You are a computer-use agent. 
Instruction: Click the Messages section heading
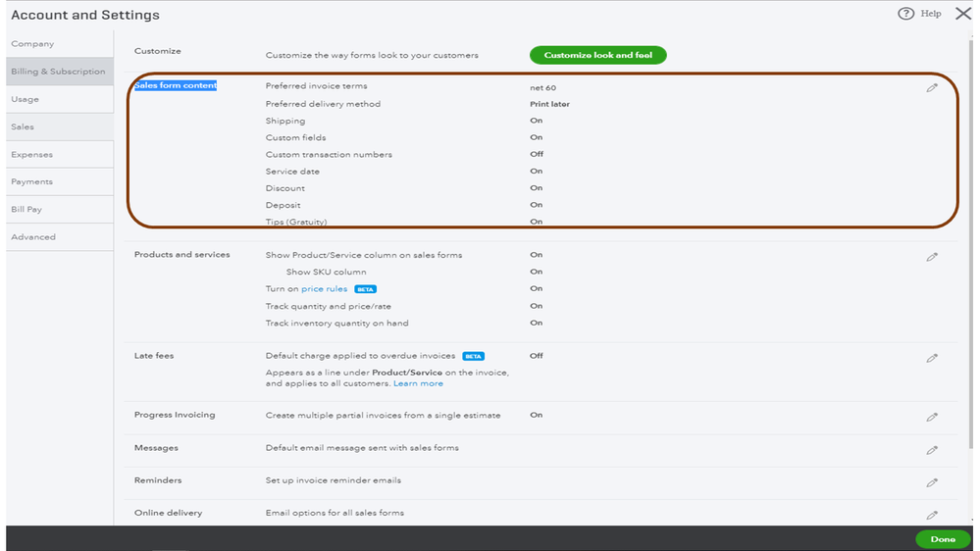156,448
